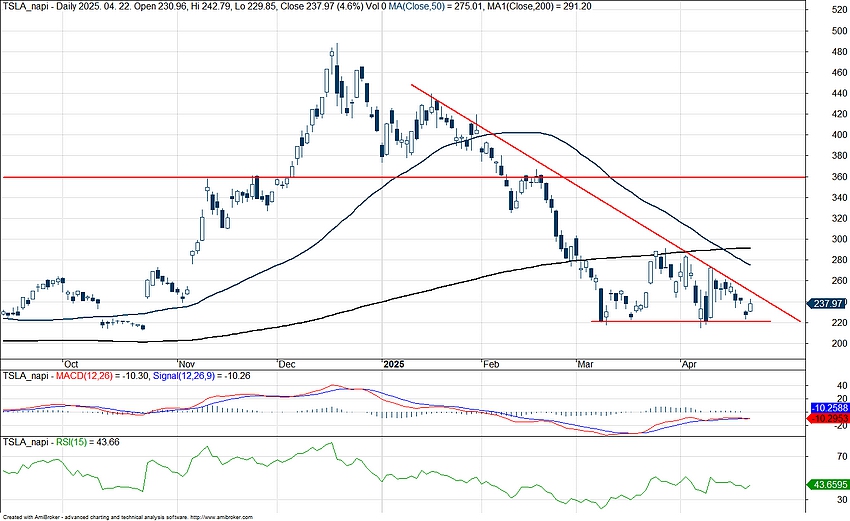Viewport: 850px width, 521px height.
Task: Click the 70 label on RSI axis
Action: (842, 457)
